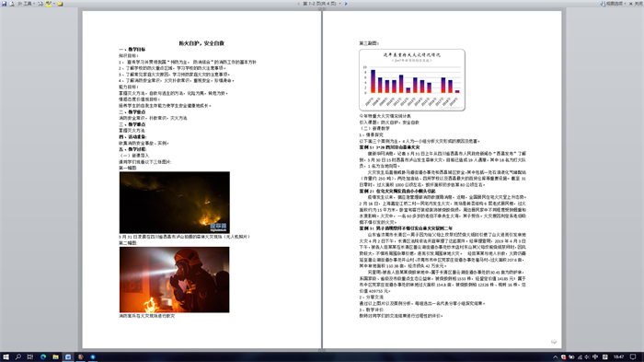Go to the next pages arrow
Screen dimensions: 644x362
[346, 4]
